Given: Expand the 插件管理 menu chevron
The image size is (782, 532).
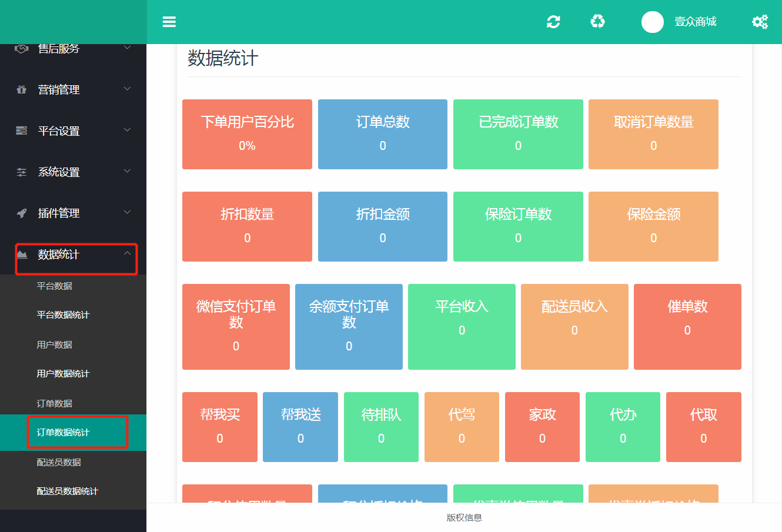Looking at the screenshot, I should click(127, 212).
